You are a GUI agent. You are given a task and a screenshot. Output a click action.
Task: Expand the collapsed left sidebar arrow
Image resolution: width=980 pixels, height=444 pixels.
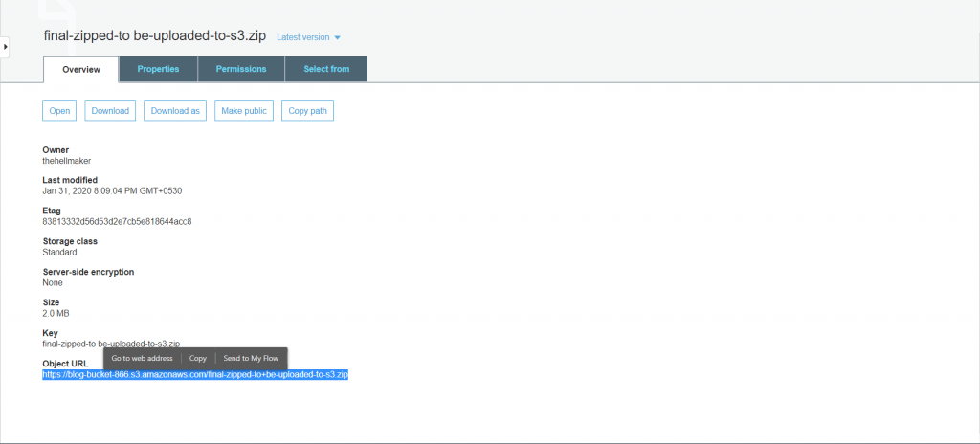point(6,46)
